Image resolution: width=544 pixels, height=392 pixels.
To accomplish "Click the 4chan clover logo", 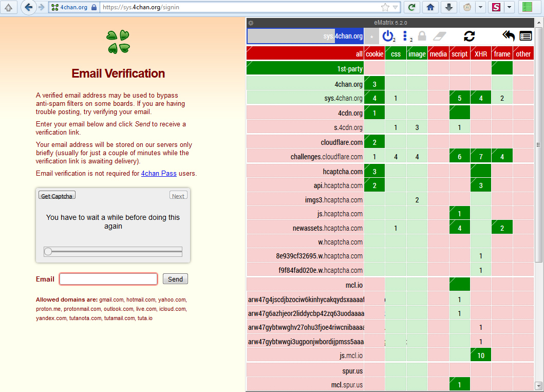I will (x=118, y=42).
